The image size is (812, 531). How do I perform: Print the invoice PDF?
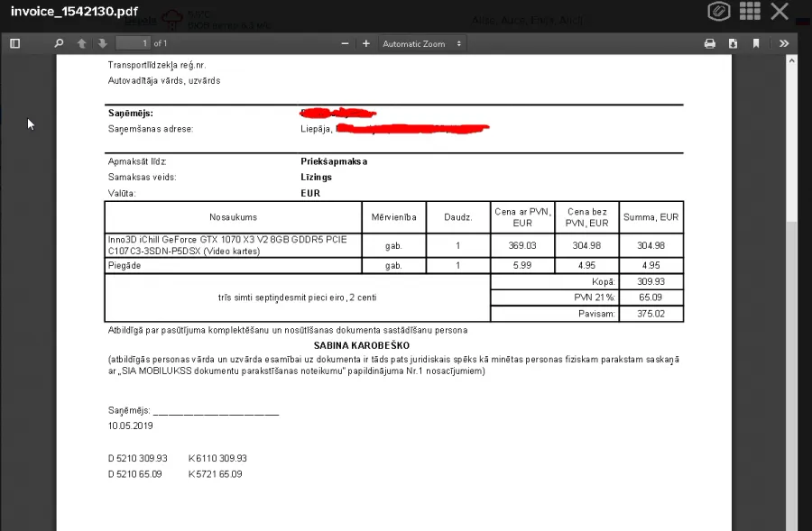point(710,43)
